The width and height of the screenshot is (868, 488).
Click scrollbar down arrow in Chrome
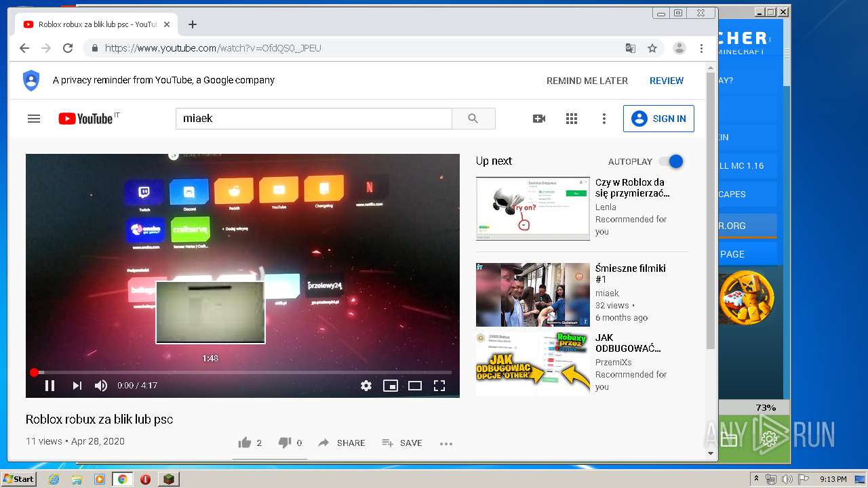coord(711,453)
